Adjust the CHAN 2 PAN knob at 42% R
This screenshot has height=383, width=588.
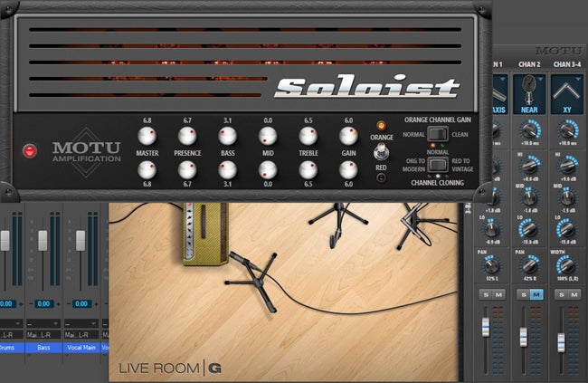(529, 265)
